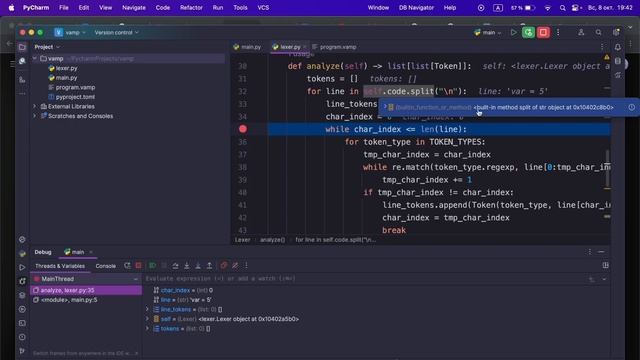Open the DB Navigator menu
Image resolution: width=640 pixels, height=360 pixels.
[416, 8]
